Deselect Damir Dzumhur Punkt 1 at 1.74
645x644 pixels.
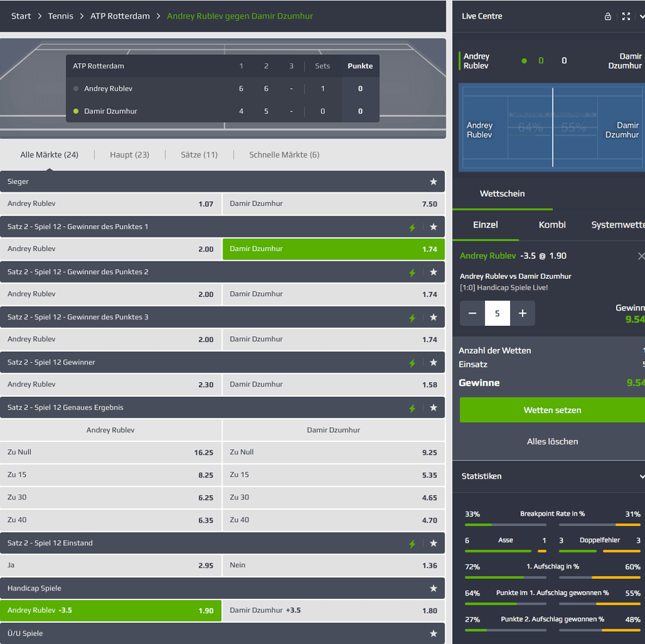(333, 249)
